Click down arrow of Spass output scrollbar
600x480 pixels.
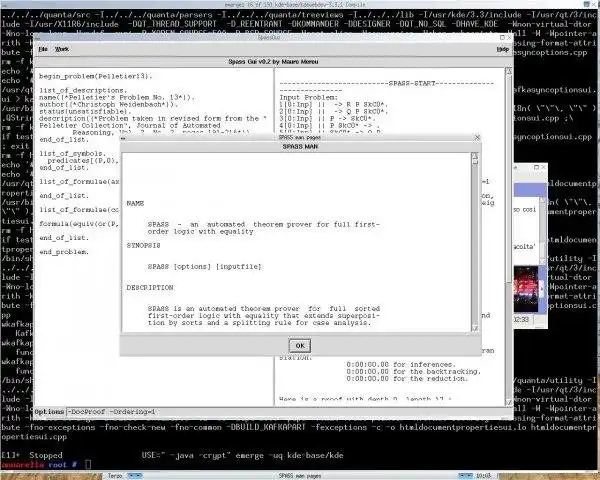(x=509, y=402)
